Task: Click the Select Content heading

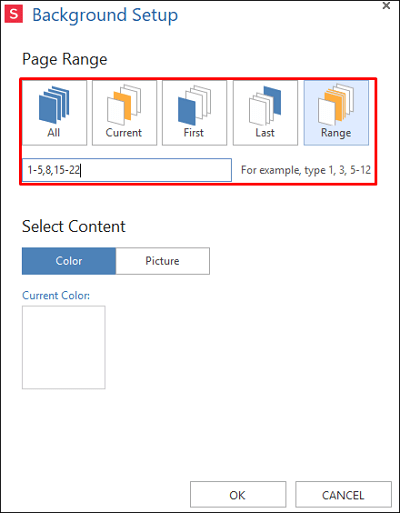Action: click(x=74, y=227)
